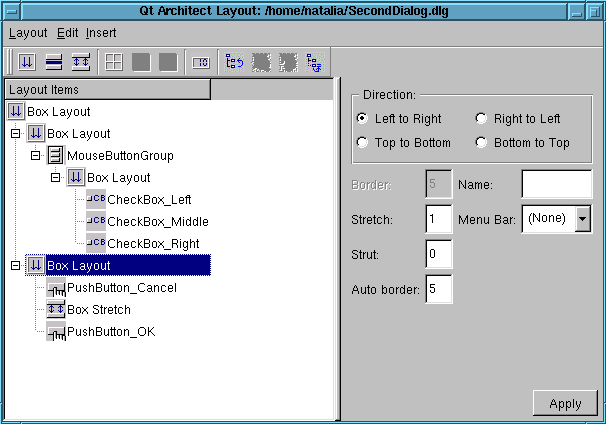Click the Box Stretch item icon
This screenshot has width=606, height=424.
click(56, 310)
